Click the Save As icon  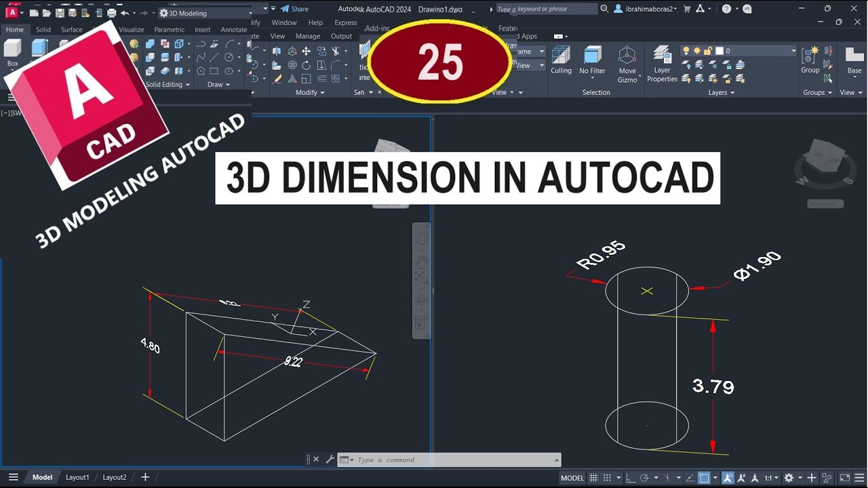click(x=73, y=13)
